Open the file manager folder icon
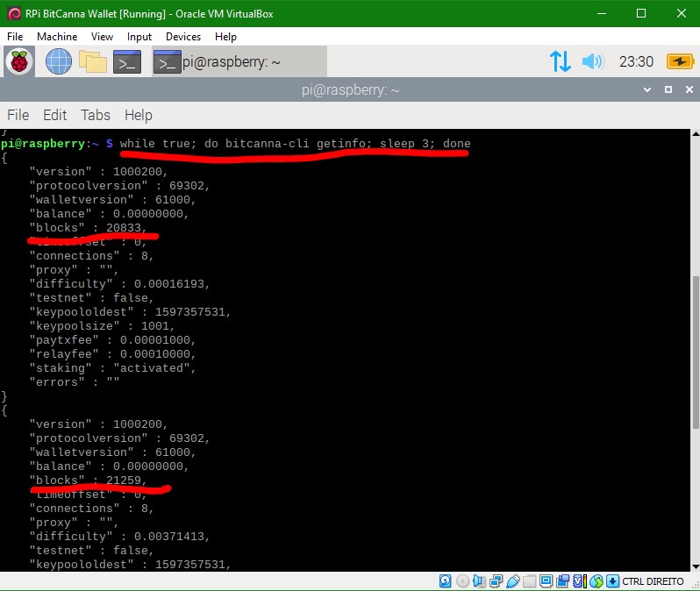Screen dimensions: 700x591 [93, 61]
